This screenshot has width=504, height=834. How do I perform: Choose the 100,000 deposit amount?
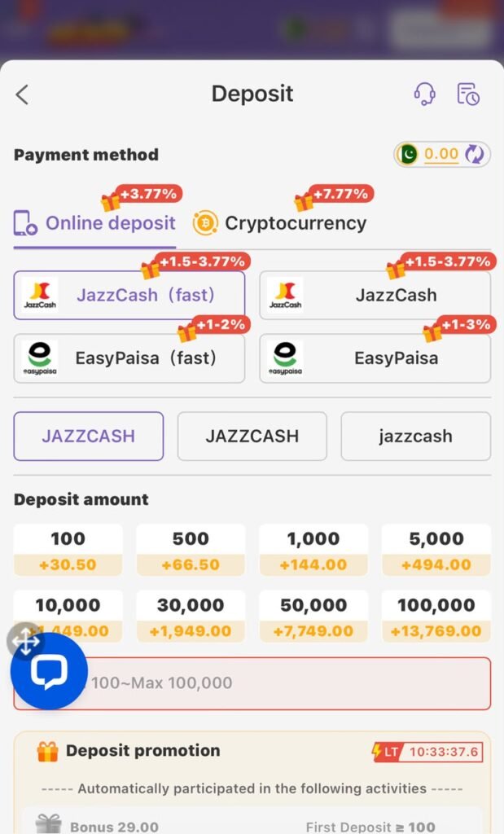point(436,617)
